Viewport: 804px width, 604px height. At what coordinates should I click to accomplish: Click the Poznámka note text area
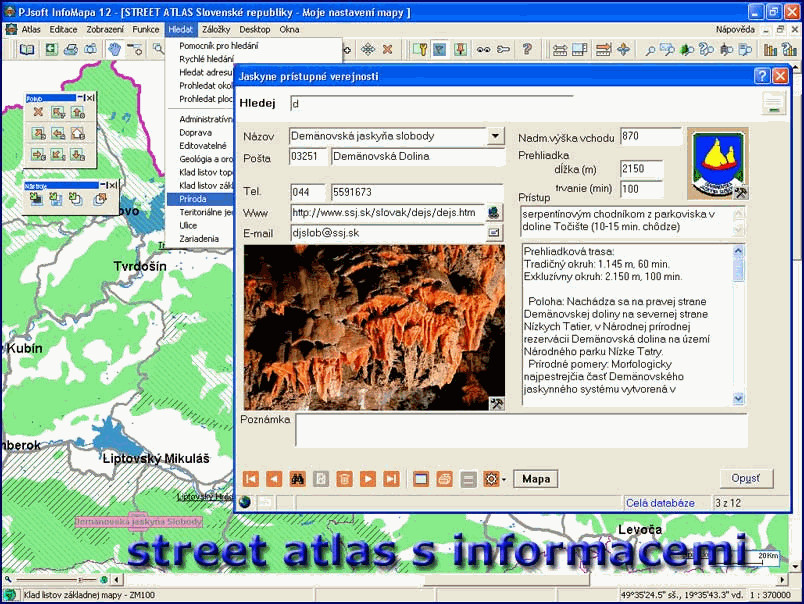tap(521, 430)
